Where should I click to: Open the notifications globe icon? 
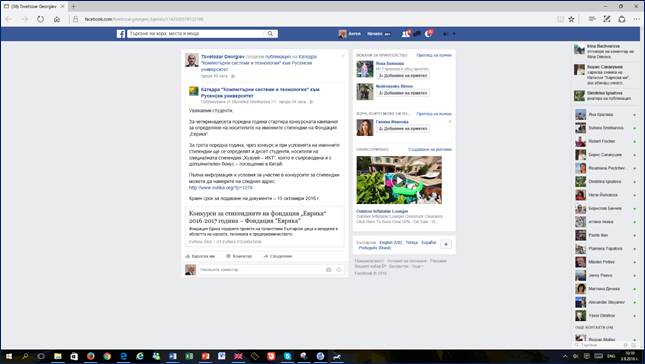[x=428, y=34]
